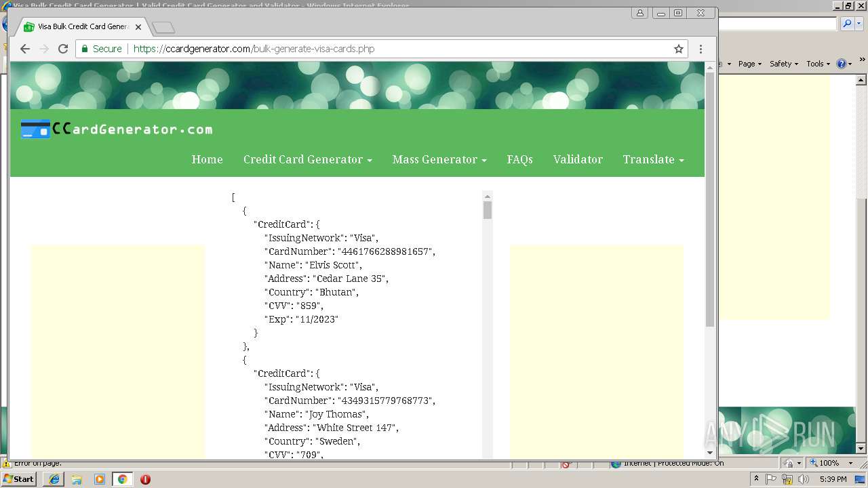Click the country value Bhutan
Image resolution: width=868 pixels, height=488 pixels.
point(336,292)
